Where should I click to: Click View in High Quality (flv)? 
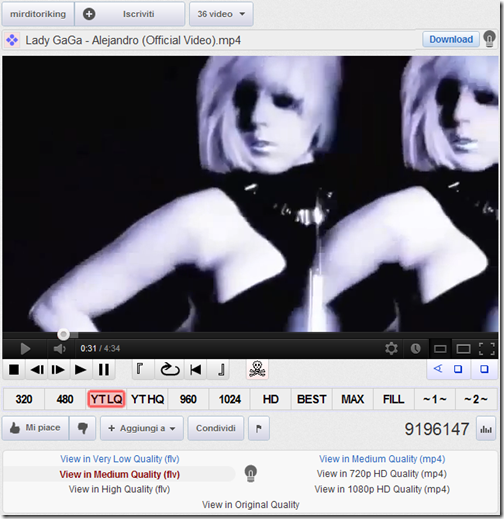pyautogui.click(x=119, y=489)
